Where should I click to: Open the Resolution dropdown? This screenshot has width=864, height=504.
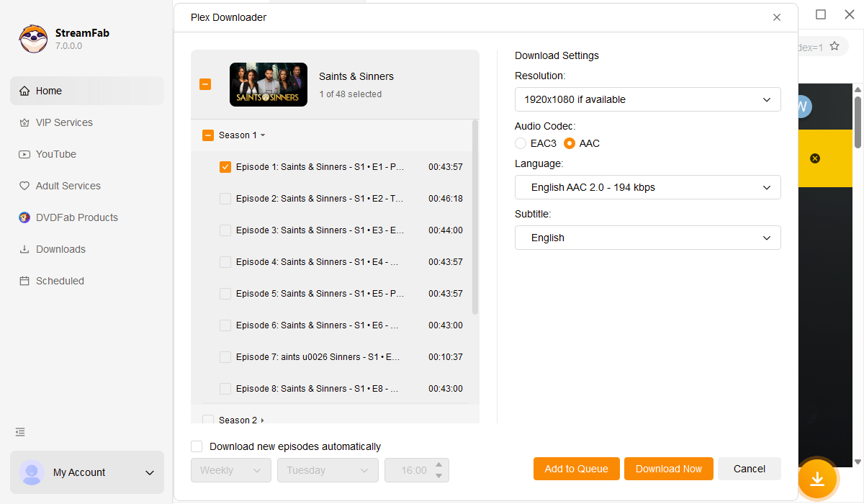pos(647,99)
